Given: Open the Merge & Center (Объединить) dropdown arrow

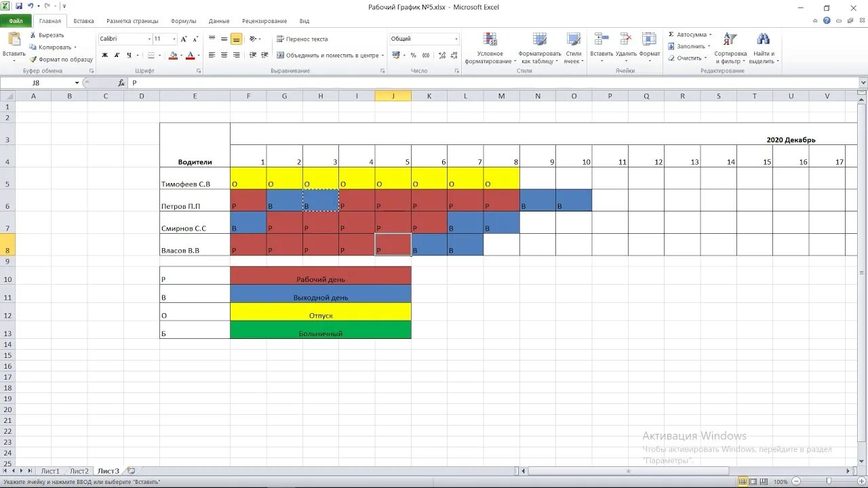Looking at the screenshot, I should pos(382,56).
